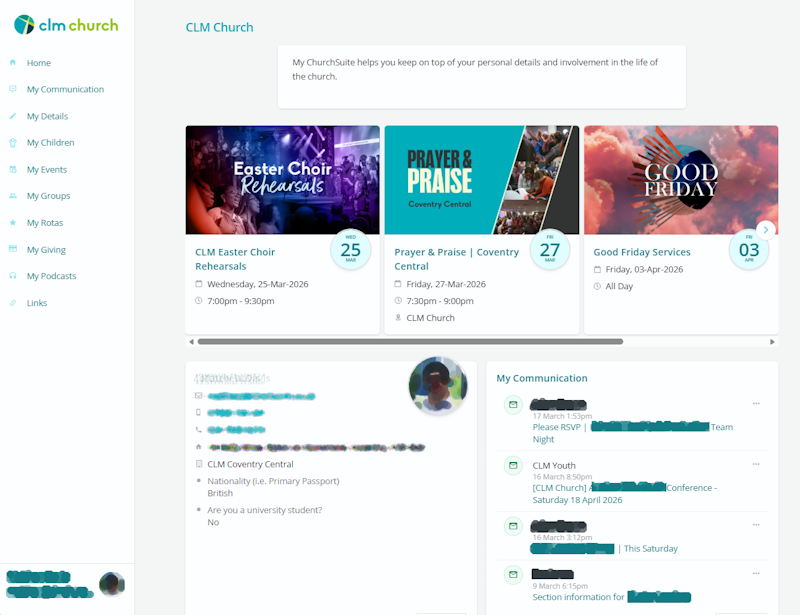
Task: Open ellipsis menu for 17 March message
Action: coord(756,403)
